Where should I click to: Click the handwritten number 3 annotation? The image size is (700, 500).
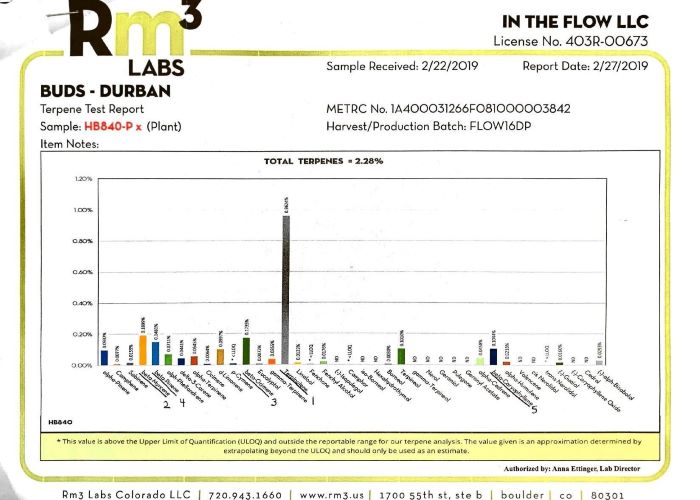[272, 403]
